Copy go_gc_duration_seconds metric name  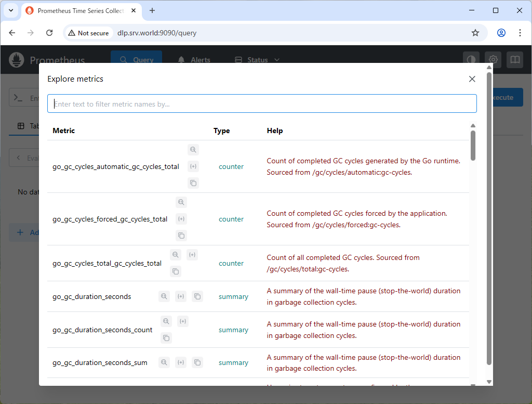pyautogui.click(x=197, y=296)
